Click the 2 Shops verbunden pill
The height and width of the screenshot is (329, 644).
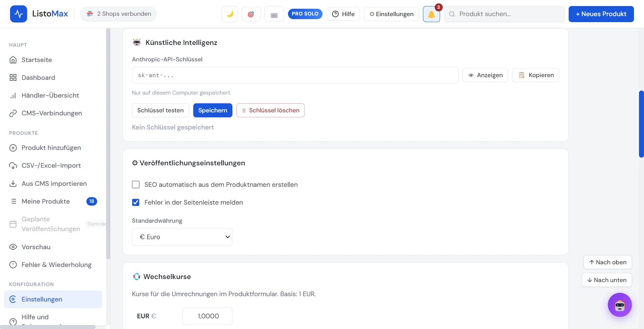(118, 14)
